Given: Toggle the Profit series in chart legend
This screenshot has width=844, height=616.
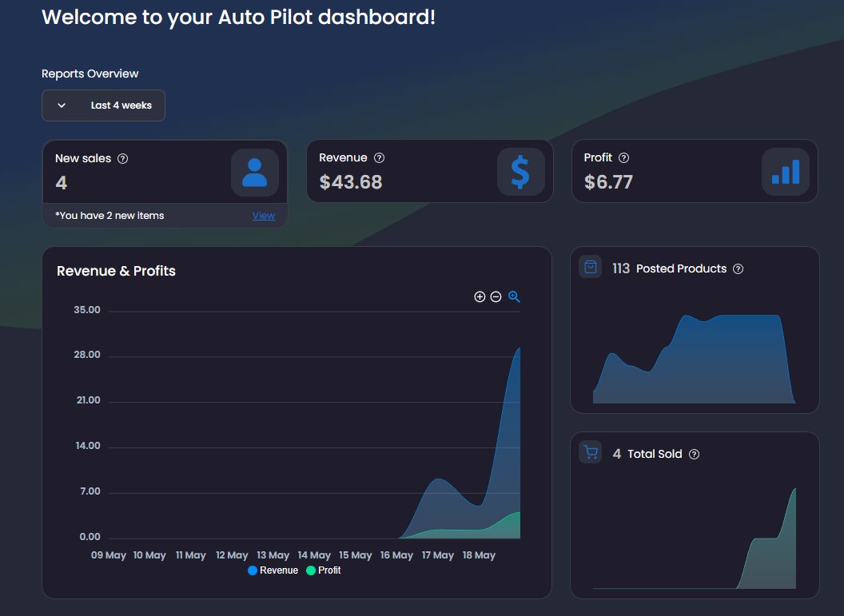Looking at the screenshot, I should [x=324, y=570].
